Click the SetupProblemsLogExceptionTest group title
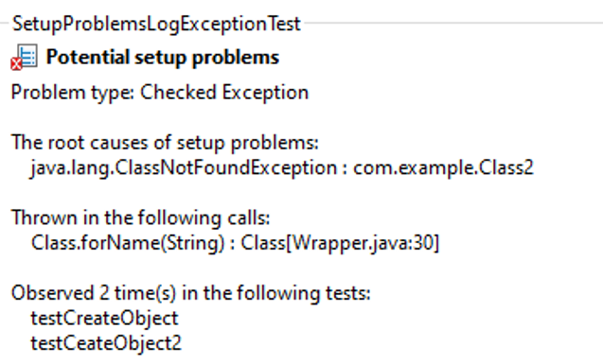The height and width of the screenshot is (364, 603). pyautogui.click(x=156, y=24)
